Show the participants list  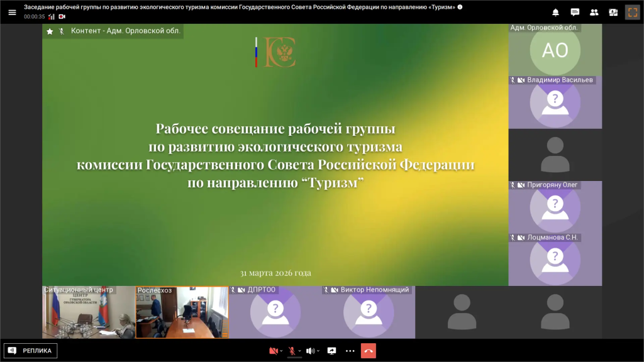point(594,12)
